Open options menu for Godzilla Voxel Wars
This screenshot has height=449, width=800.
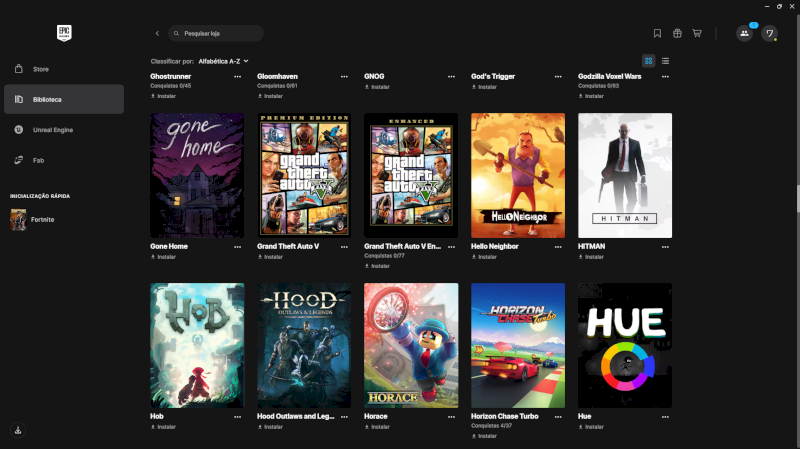665,77
